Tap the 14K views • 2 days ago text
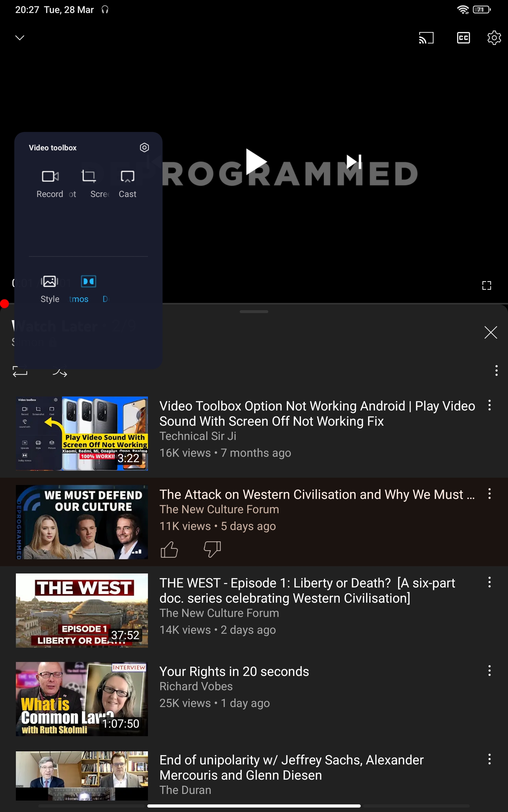 [217, 630]
